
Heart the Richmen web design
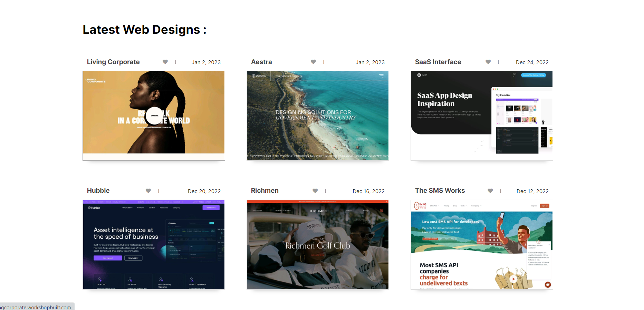click(x=315, y=191)
